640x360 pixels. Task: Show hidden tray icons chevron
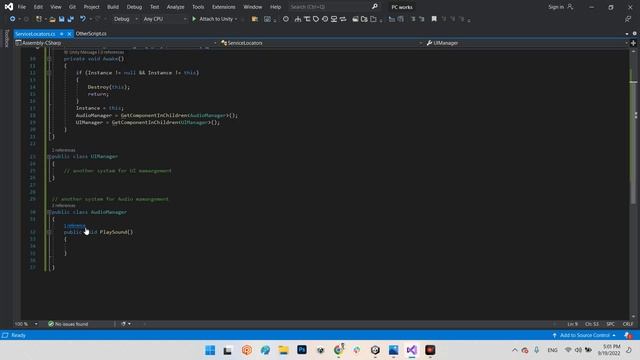[x=515, y=350]
